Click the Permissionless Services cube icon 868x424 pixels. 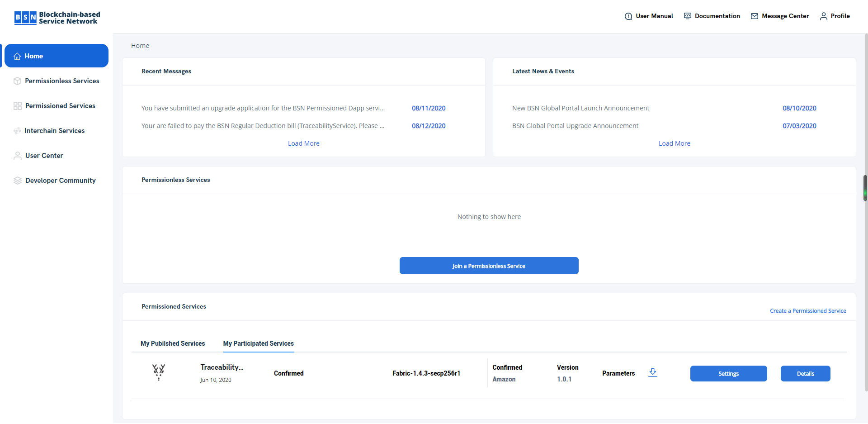17,81
